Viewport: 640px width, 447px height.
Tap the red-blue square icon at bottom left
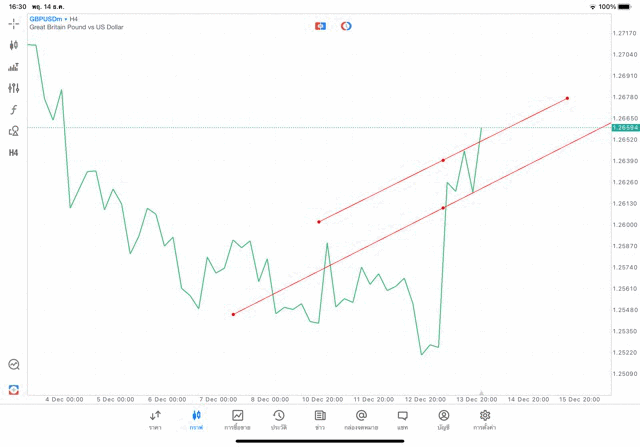[x=14, y=389]
